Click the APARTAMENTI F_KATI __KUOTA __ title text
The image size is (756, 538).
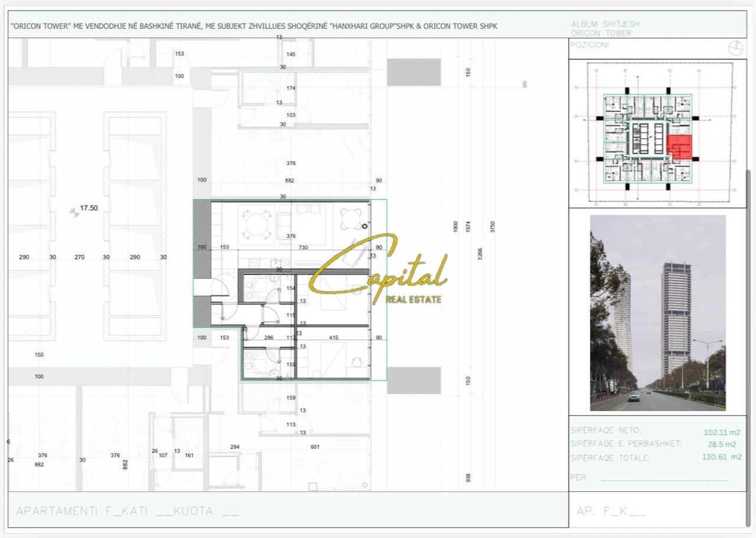point(128,511)
